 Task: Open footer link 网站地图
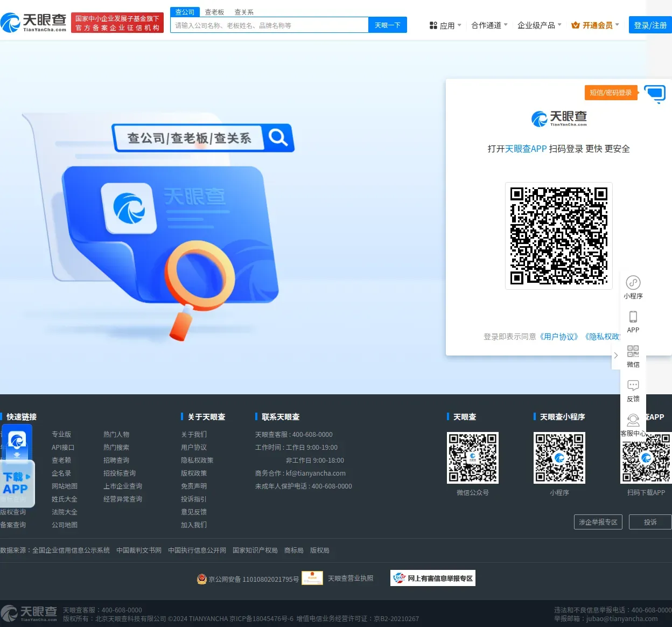[x=65, y=486]
